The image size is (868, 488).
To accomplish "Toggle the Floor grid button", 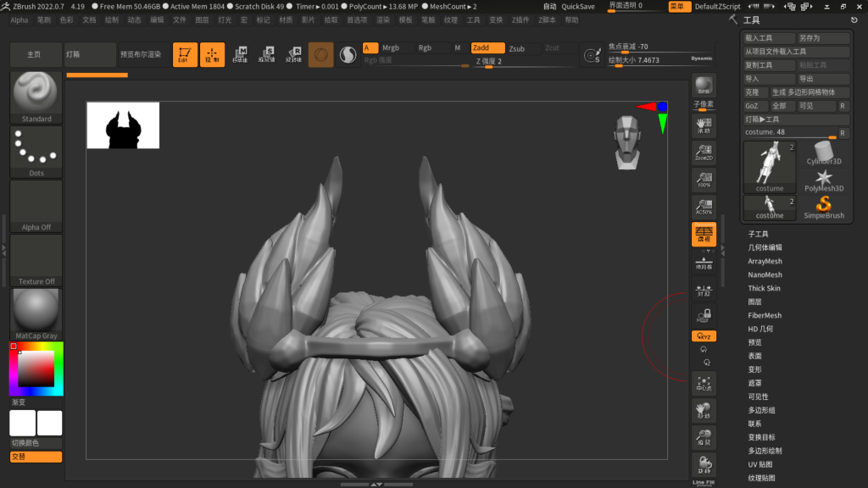I will click(x=704, y=263).
